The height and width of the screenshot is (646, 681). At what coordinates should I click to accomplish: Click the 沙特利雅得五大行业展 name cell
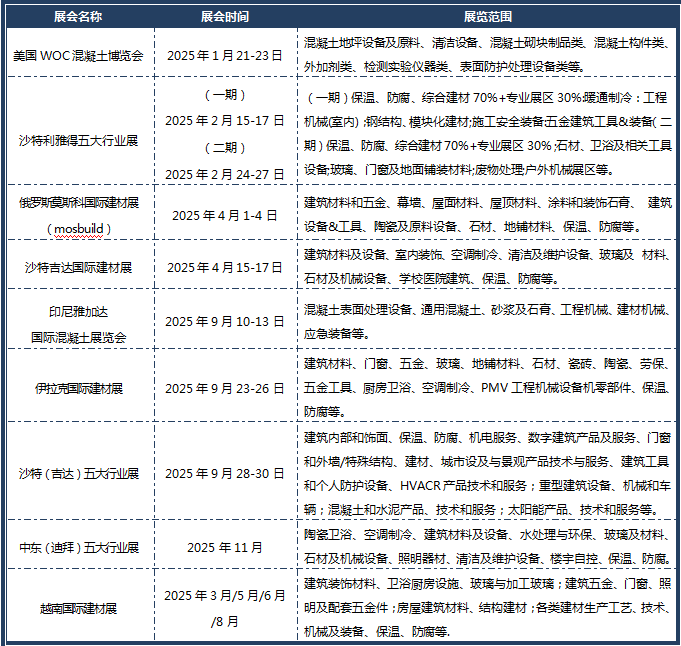click(x=78, y=140)
